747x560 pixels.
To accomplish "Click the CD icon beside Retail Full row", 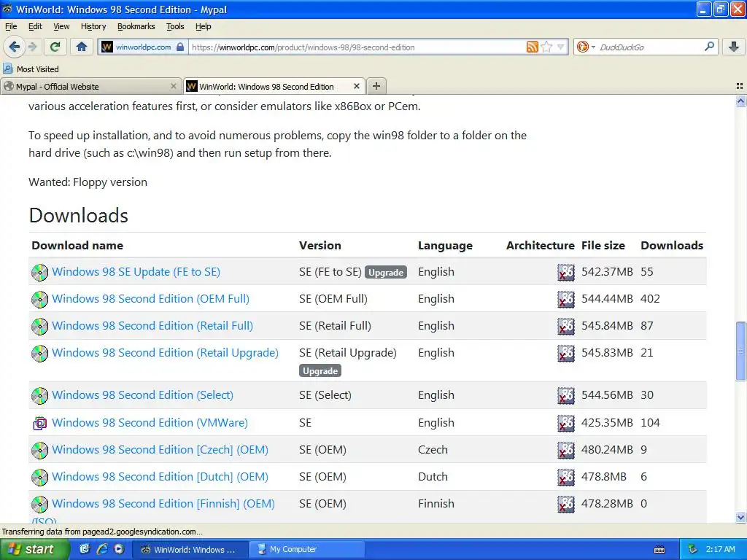I will pos(39,326).
